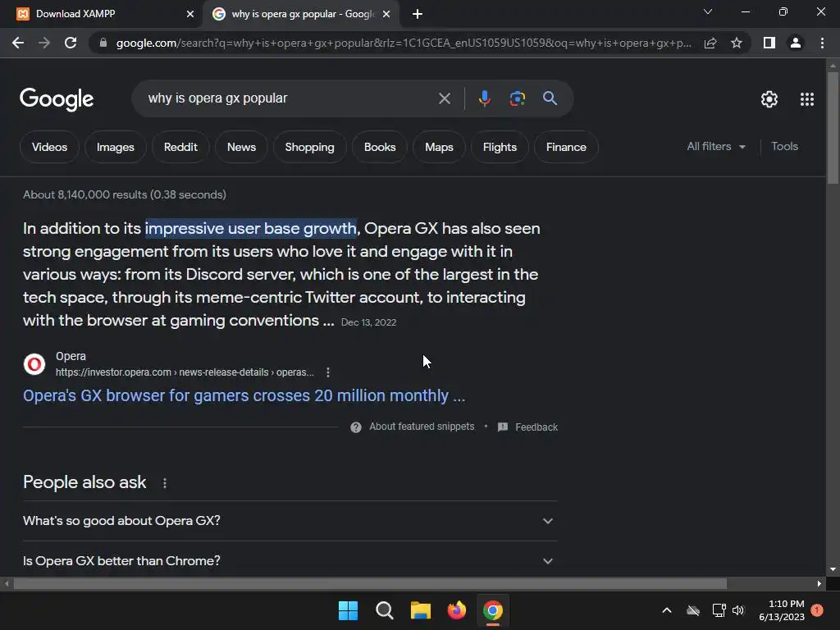Go to Google home via logo
The height and width of the screenshot is (630, 840).
tap(57, 99)
